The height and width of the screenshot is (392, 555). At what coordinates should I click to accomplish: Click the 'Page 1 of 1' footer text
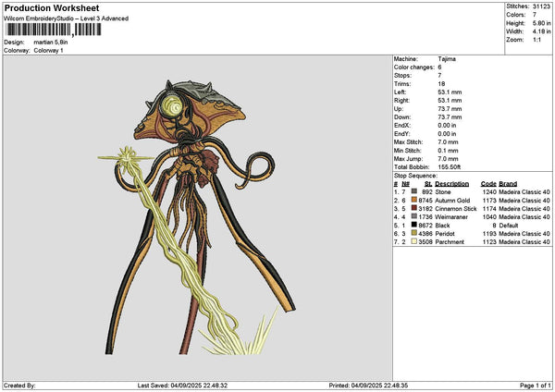pos(536,386)
